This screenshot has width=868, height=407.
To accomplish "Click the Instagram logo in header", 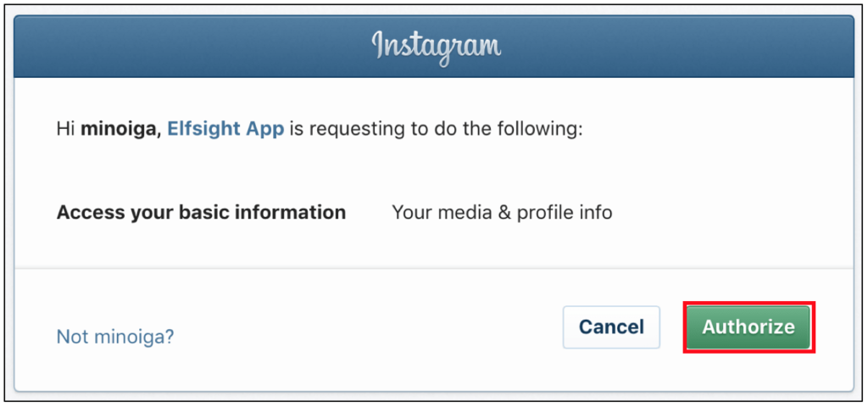I will (437, 47).
